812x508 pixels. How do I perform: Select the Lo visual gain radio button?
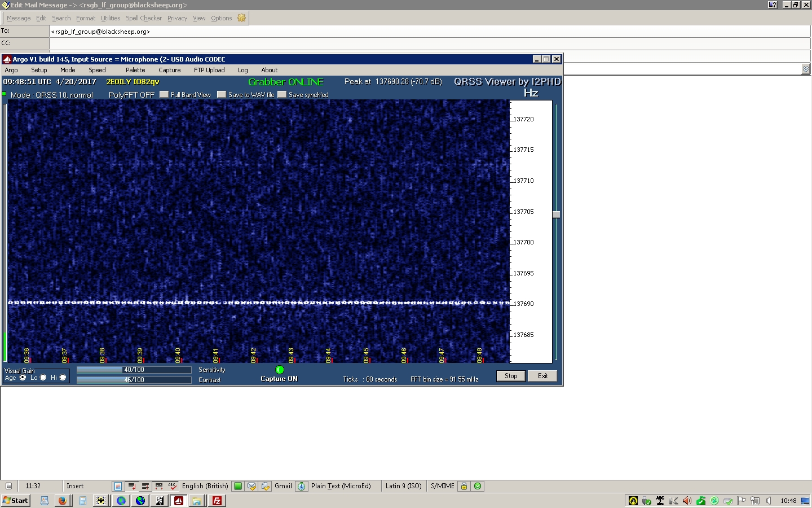click(43, 378)
